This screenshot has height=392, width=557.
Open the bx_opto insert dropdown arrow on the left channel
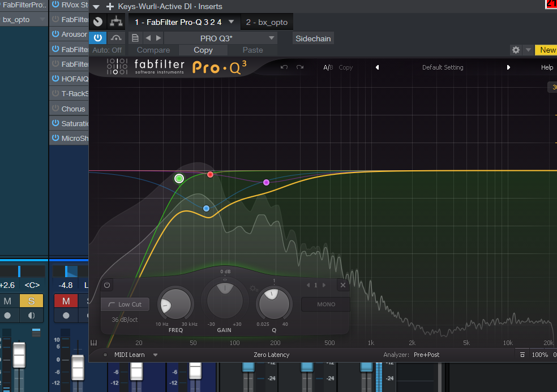point(42,20)
